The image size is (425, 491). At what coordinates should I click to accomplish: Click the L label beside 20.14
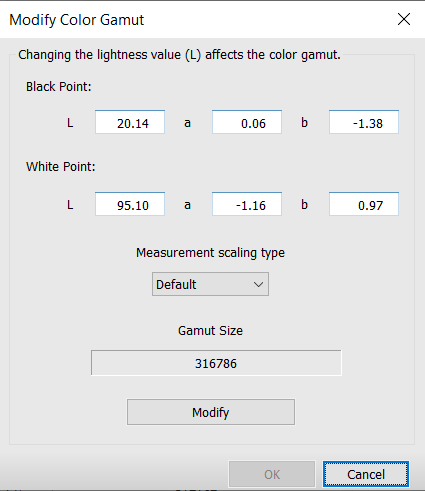tap(70, 123)
